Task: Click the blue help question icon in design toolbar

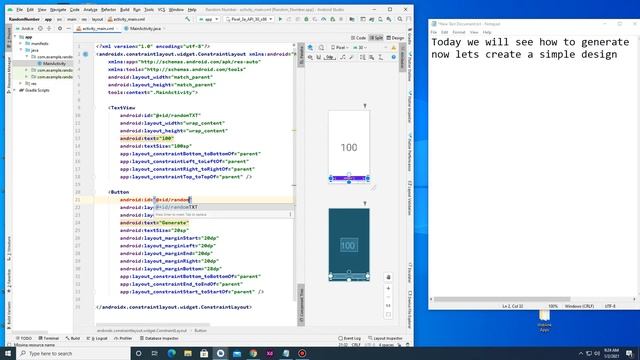Action: coord(394,58)
